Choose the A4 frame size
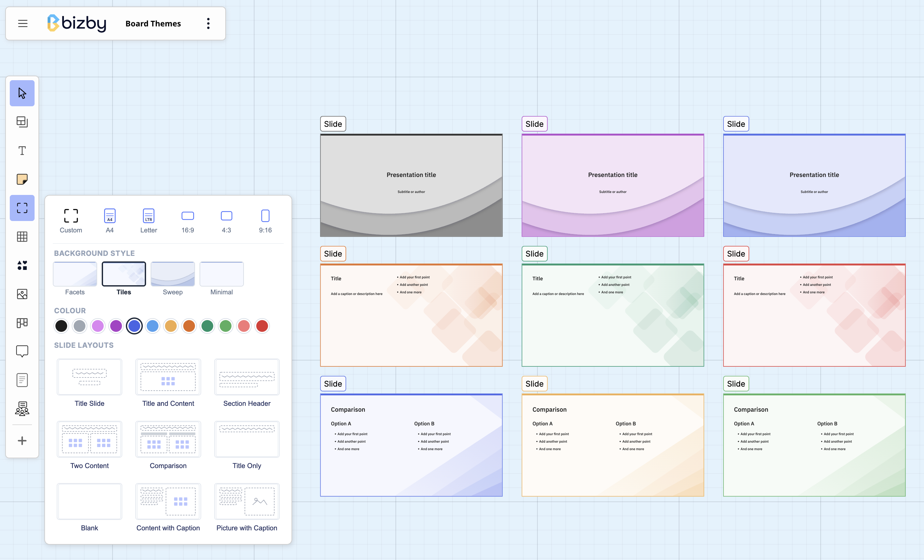Viewport: 924px width, 560px height. (110, 221)
